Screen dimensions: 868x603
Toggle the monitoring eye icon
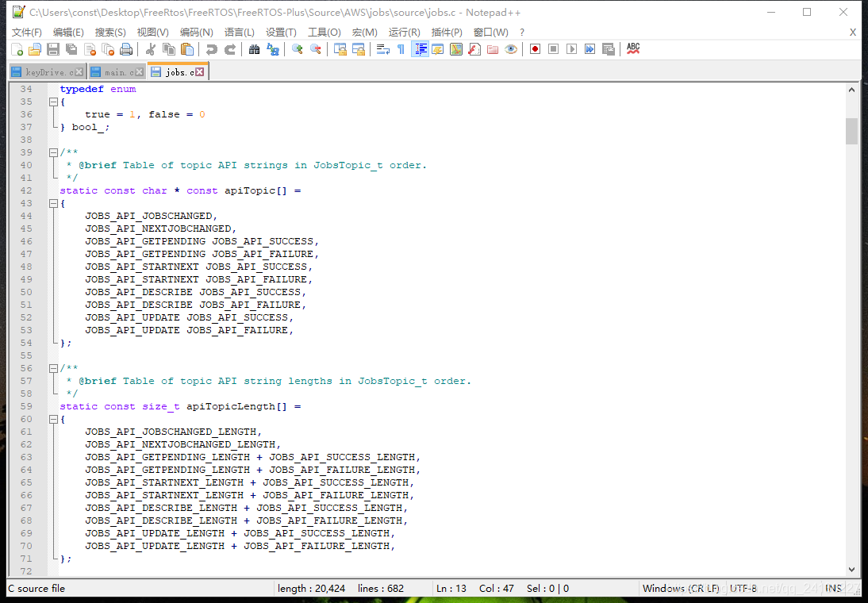pos(511,49)
